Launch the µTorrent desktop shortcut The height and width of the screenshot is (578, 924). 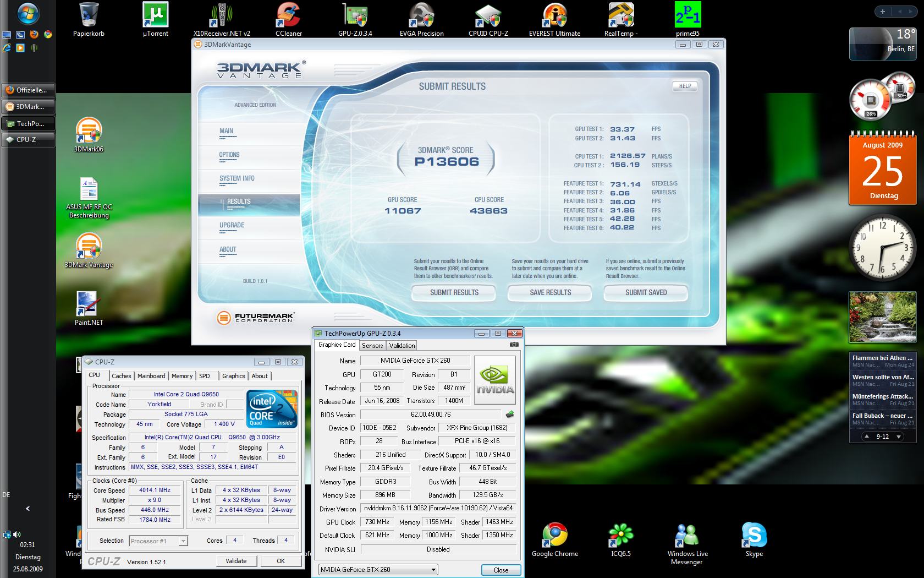[156, 19]
